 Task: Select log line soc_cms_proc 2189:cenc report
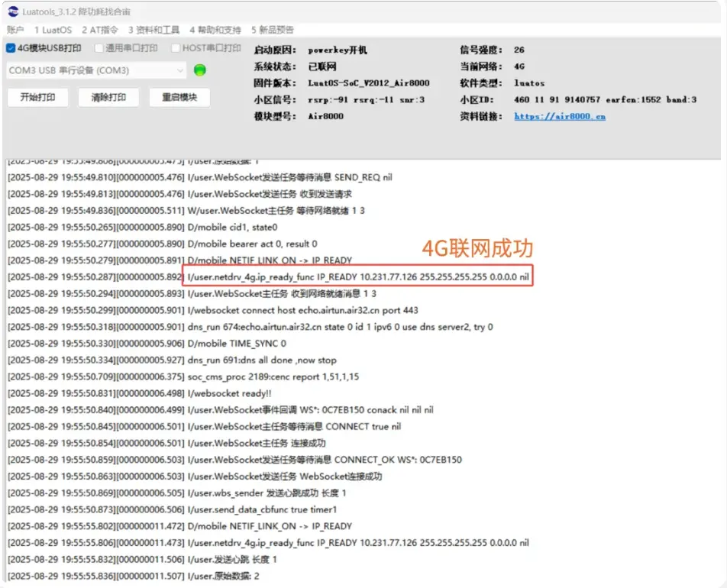coord(183,376)
